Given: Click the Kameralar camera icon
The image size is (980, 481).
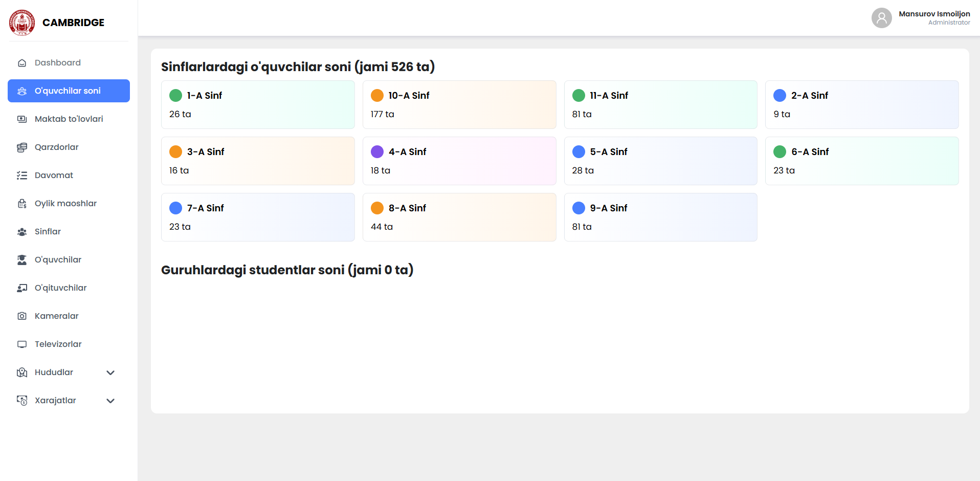Looking at the screenshot, I should 22,316.
